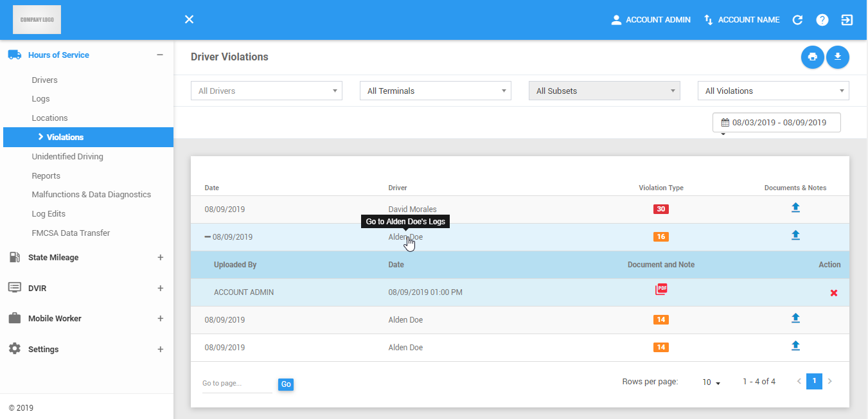
Task: Click the red 30 violation badge
Action: tap(660, 209)
